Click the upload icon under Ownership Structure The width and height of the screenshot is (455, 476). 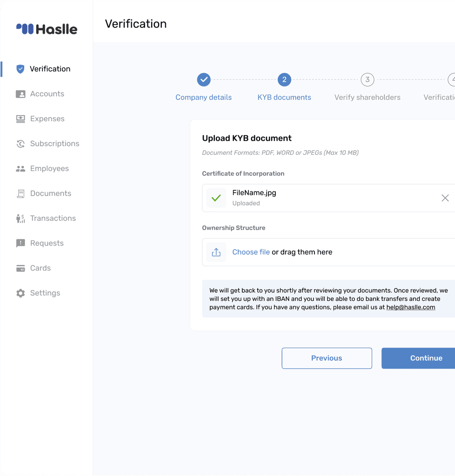coord(216,252)
